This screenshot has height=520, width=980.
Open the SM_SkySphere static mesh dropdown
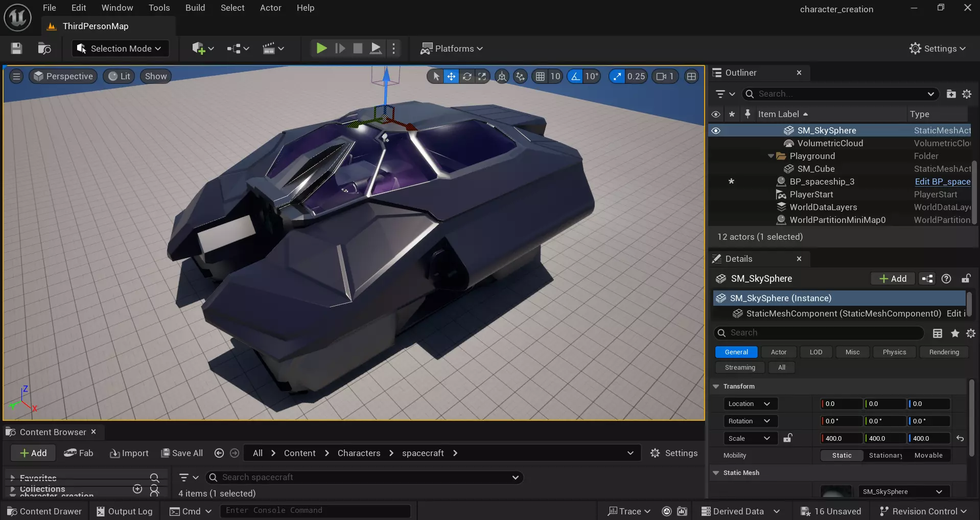click(x=903, y=492)
